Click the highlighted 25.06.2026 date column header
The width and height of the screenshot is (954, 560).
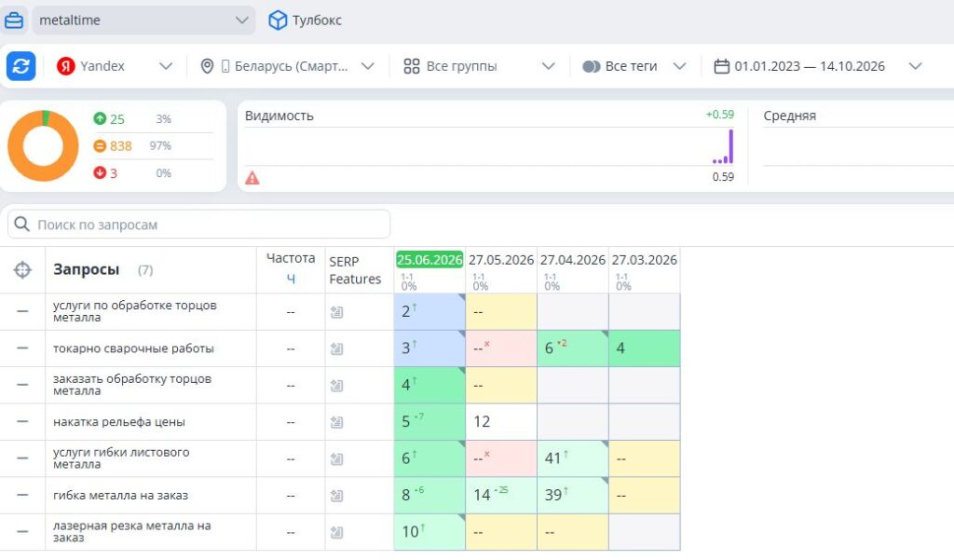(429, 260)
